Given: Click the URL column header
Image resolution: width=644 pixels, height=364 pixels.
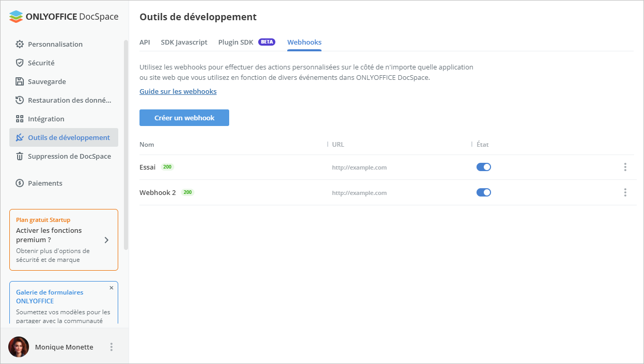Looking at the screenshot, I should [338, 144].
